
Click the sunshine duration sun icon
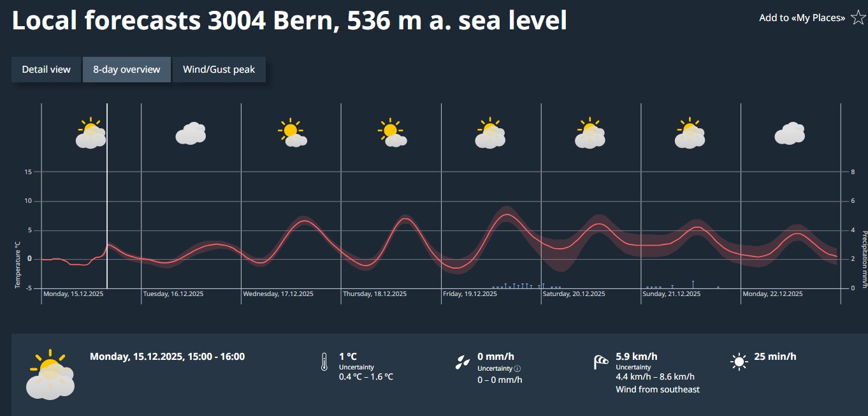click(x=739, y=362)
